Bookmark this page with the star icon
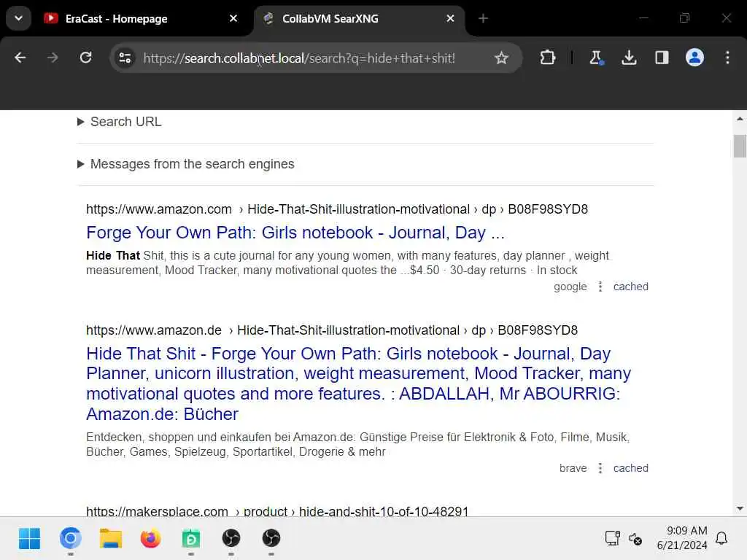This screenshot has height=560, width=747. (x=501, y=58)
